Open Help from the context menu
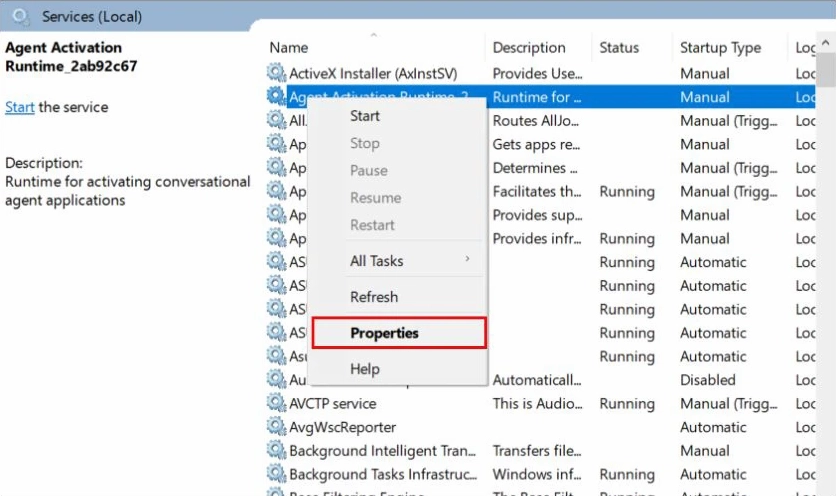The image size is (836, 496). (365, 369)
